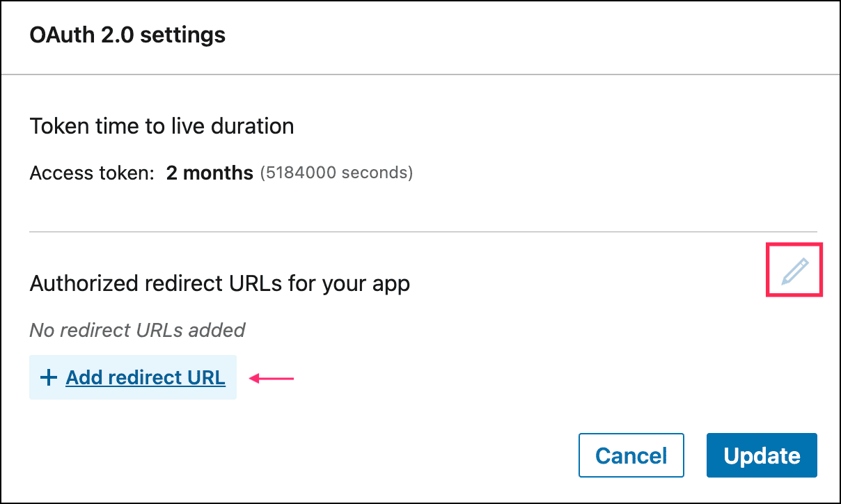Click the word URL in the underlined link
This screenshot has width=841, height=504.
click(x=206, y=378)
